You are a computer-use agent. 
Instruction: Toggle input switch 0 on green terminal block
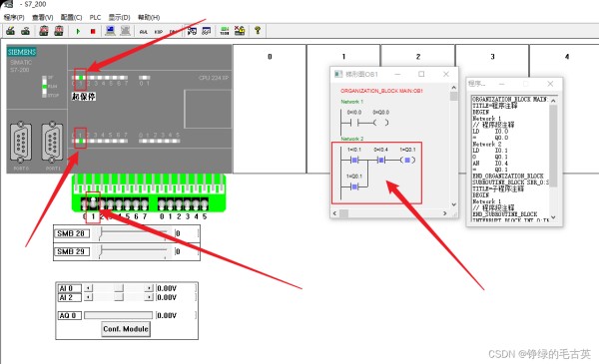click(85, 204)
